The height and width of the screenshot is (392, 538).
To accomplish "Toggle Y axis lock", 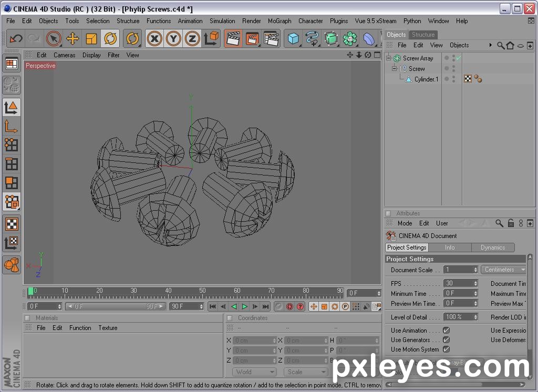I will (x=173, y=38).
